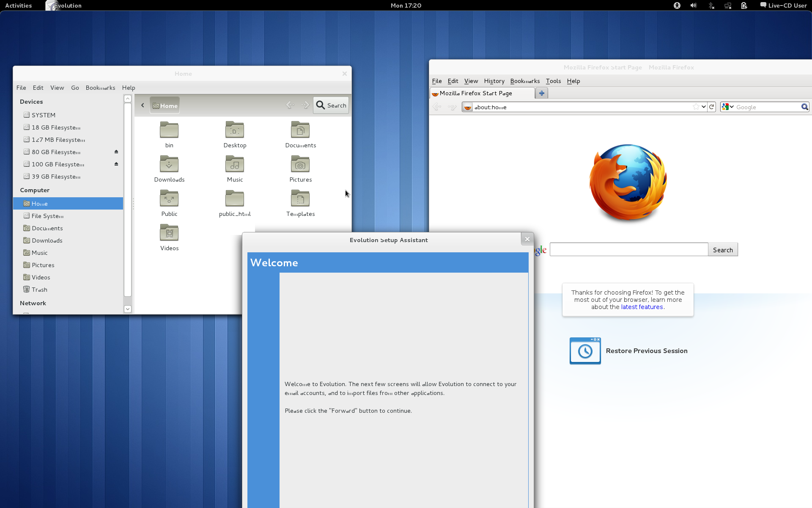Open network indicator in top bar
The height and width of the screenshot is (508, 812).
(728, 6)
